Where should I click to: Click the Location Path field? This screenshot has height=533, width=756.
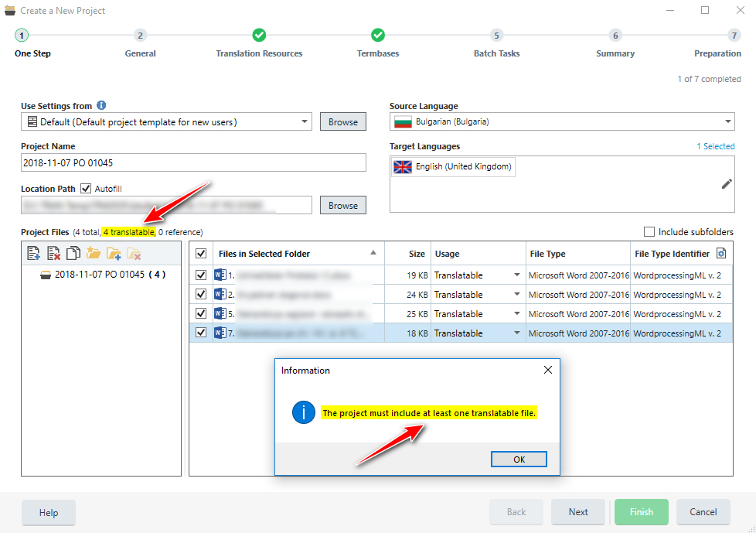(x=166, y=205)
